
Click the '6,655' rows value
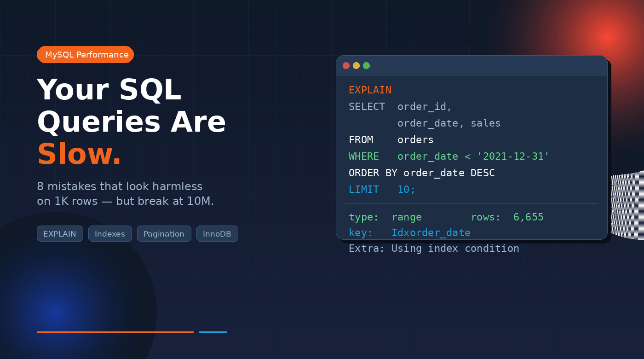529,217
